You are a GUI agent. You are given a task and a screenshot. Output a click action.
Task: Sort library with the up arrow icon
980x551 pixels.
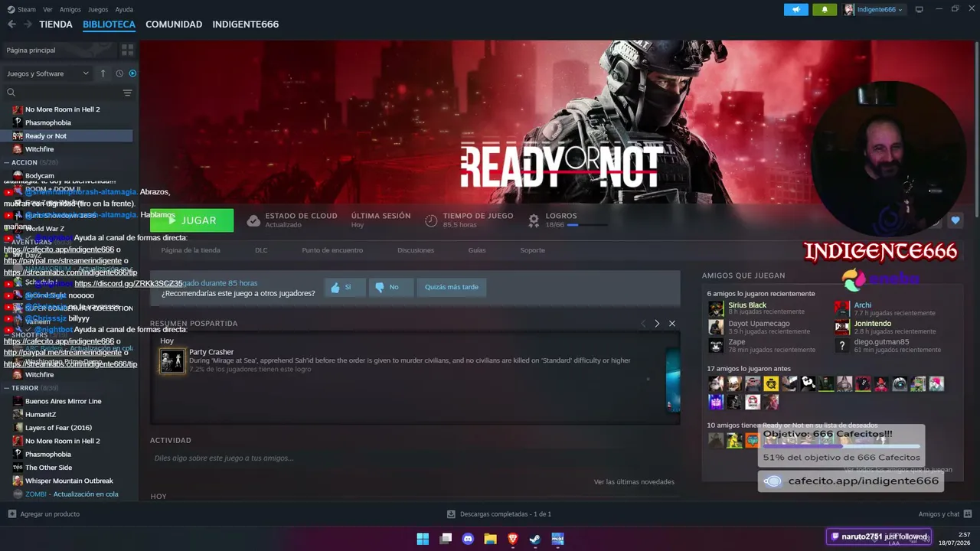click(103, 73)
